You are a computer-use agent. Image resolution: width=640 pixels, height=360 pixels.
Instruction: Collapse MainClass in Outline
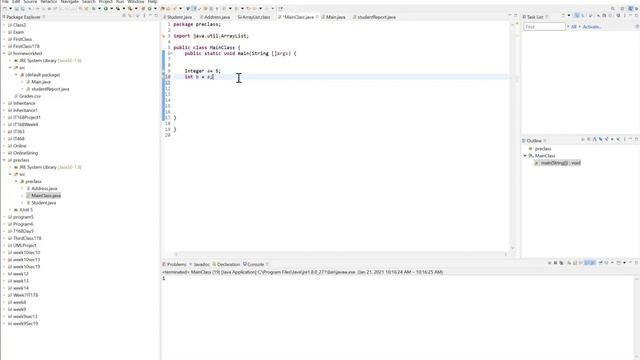[x=525, y=156]
